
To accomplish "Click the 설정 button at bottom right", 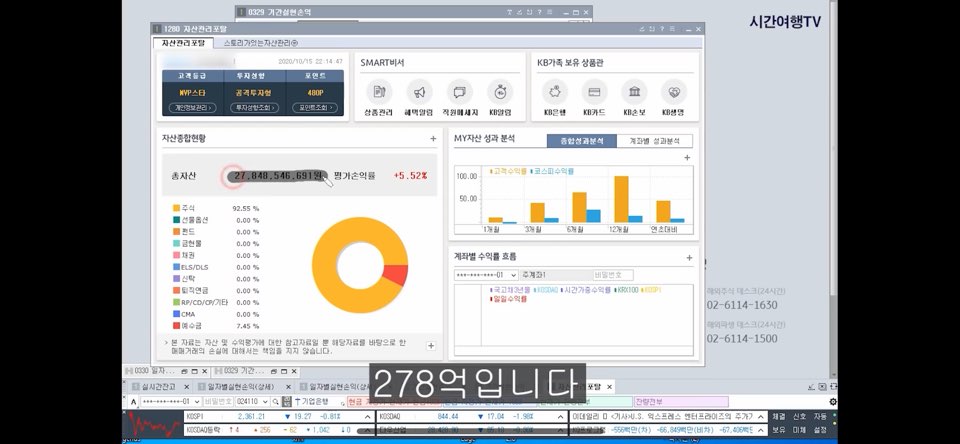I will 820,430.
